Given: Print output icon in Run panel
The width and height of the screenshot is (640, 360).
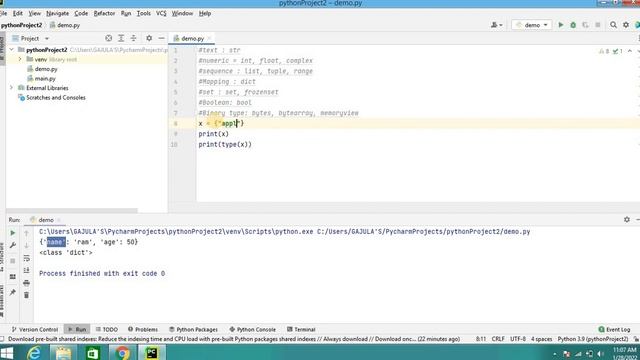Looking at the screenshot, I should 27,282.
